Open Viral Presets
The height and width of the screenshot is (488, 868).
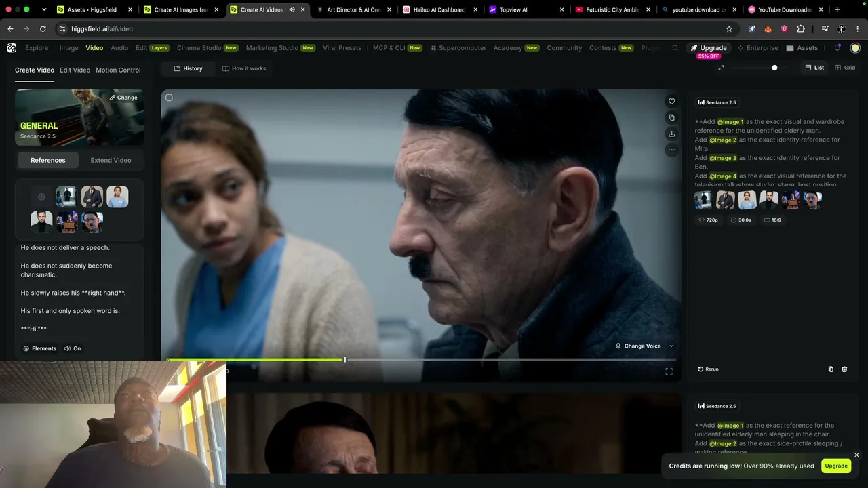[x=342, y=48]
